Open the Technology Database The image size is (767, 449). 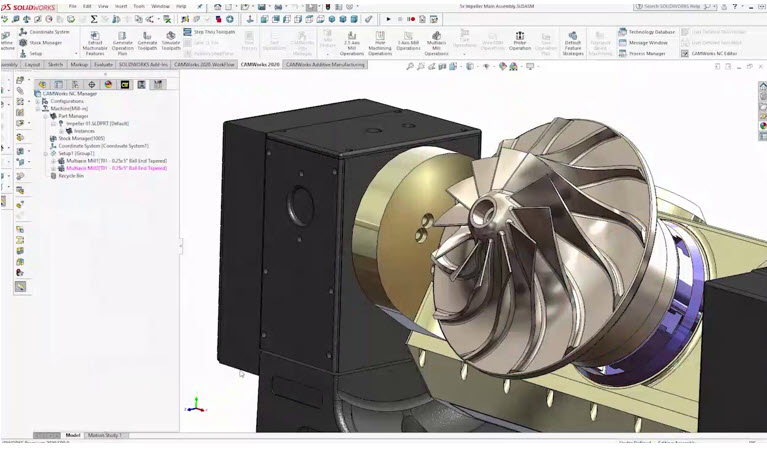(x=647, y=32)
